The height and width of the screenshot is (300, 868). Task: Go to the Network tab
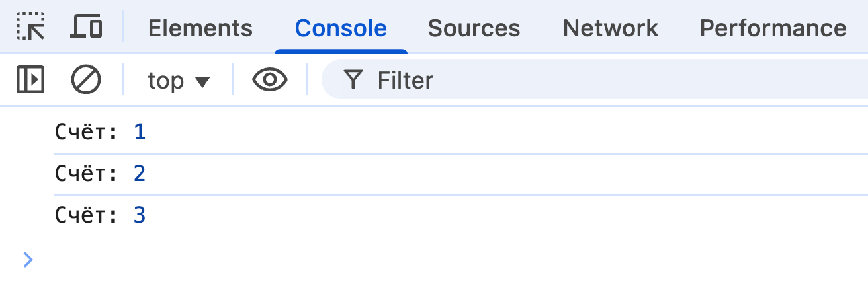610,28
